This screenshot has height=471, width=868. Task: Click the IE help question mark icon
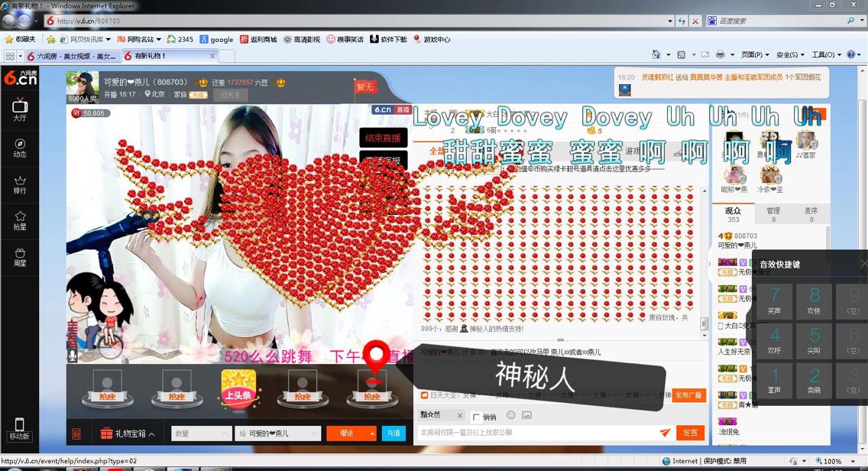point(851,54)
